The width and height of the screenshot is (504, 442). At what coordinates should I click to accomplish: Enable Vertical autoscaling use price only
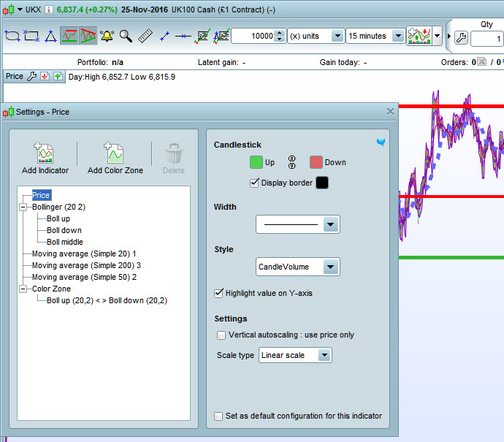point(221,335)
